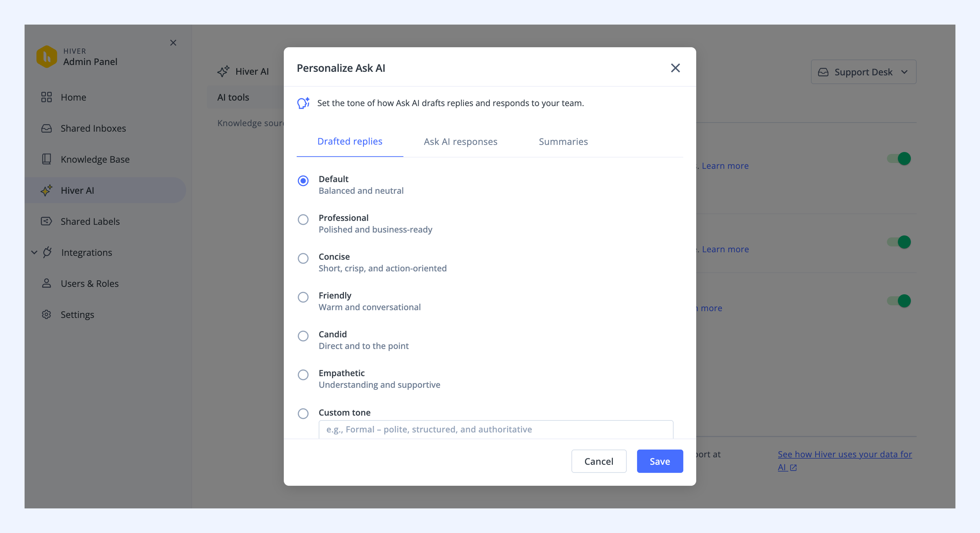Click the Knowledge Base book icon
Image resolution: width=980 pixels, height=533 pixels.
47,159
